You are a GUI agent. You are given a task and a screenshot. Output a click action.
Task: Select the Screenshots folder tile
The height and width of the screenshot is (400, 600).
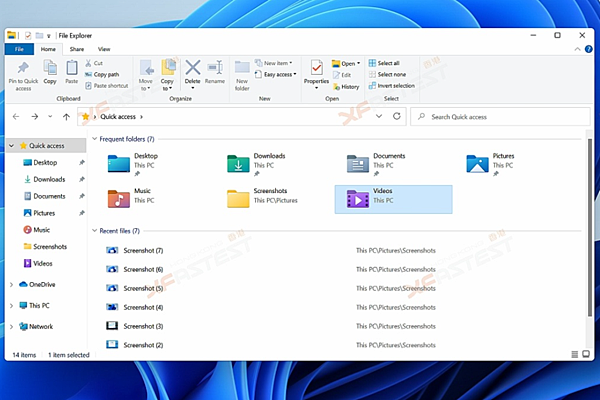[262, 199]
